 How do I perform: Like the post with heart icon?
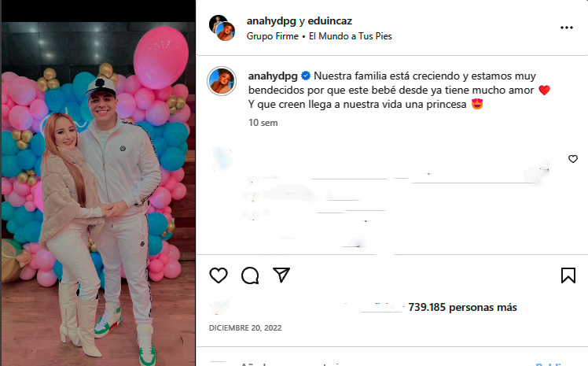coord(219,275)
